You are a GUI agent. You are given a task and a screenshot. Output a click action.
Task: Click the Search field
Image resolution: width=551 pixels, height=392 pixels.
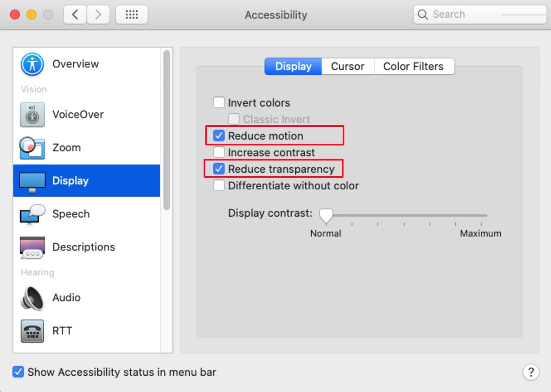(x=479, y=15)
